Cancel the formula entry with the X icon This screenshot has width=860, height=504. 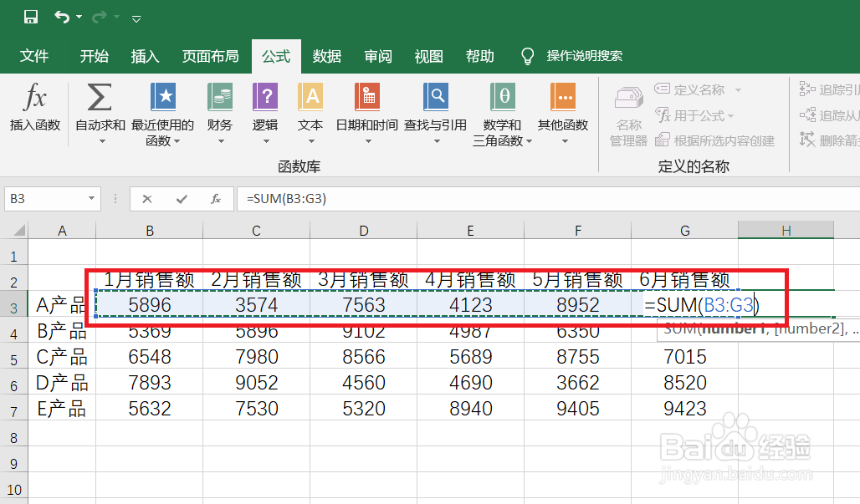[147, 199]
